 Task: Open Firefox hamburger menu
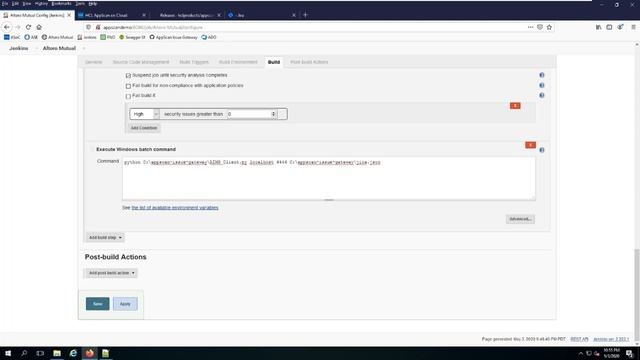point(633,27)
